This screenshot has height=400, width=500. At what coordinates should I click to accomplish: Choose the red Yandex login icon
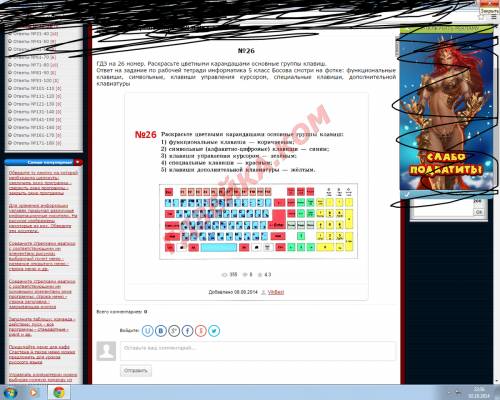(201, 331)
